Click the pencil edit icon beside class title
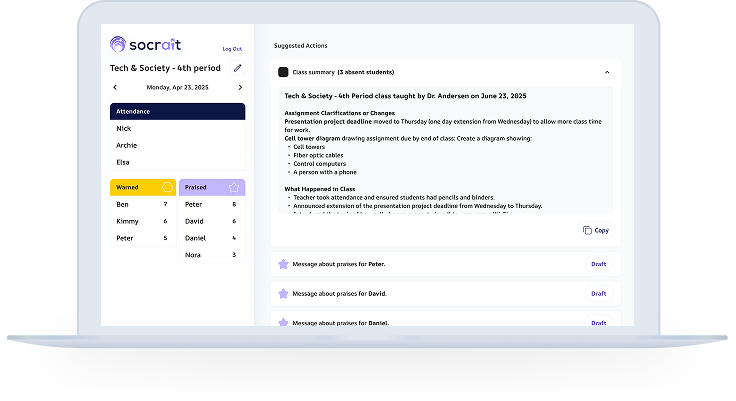 [x=238, y=68]
